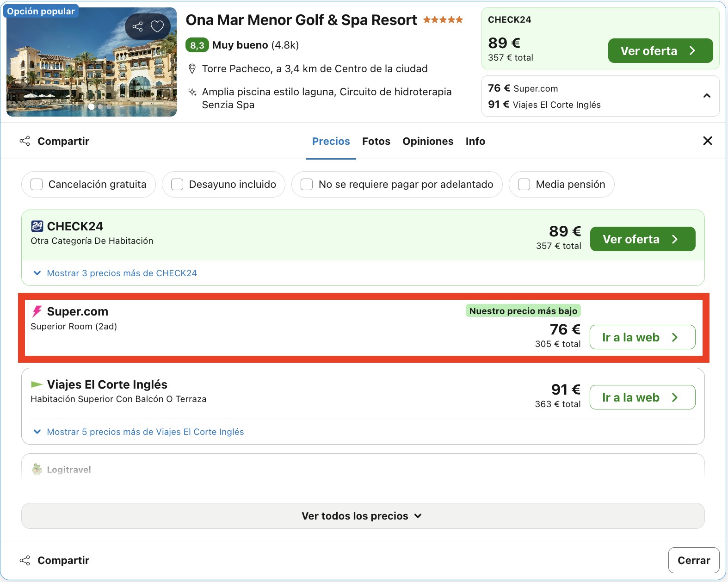Click the Logitravel logo icon

pos(37,470)
